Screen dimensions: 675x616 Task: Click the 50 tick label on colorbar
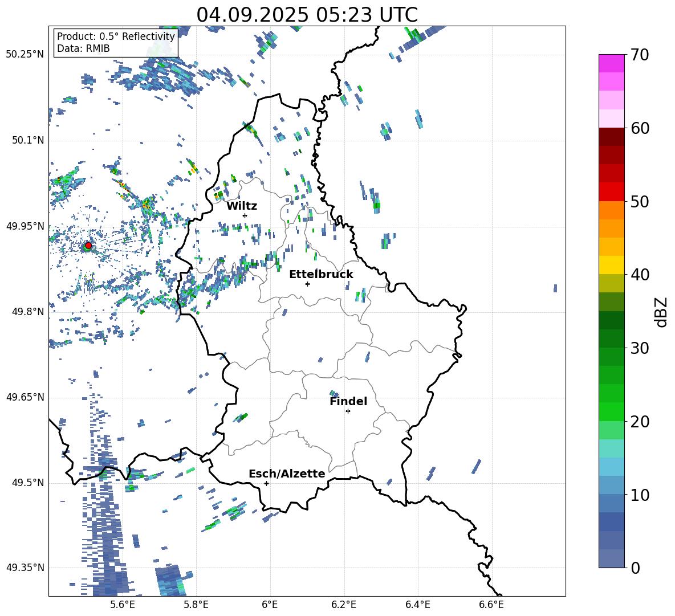click(639, 201)
